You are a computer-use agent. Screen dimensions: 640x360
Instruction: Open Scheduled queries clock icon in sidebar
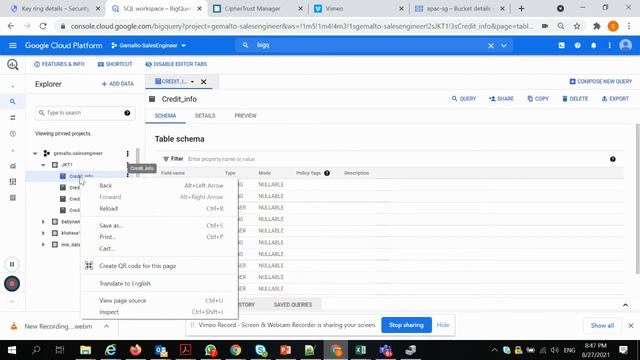[13, 133]
